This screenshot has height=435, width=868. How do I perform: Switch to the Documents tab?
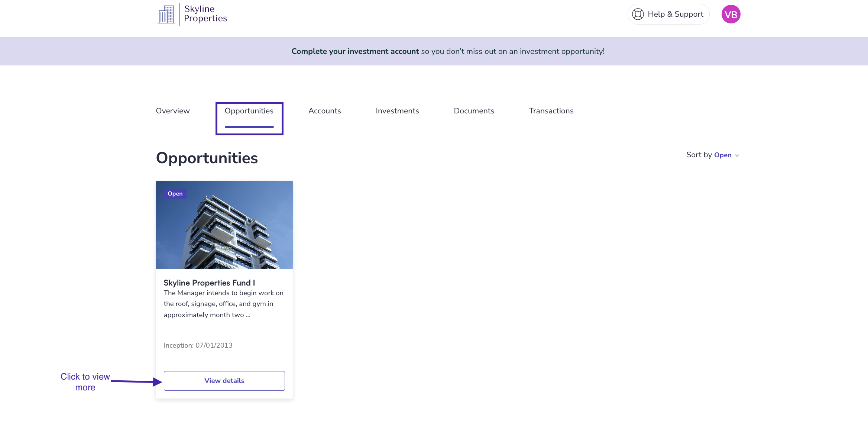coord(474,111)
